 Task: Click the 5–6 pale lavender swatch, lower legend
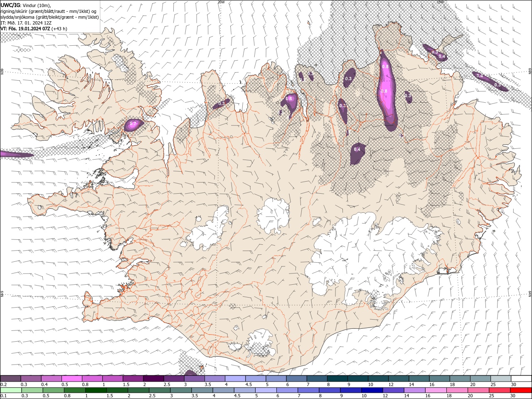[266, 390]
